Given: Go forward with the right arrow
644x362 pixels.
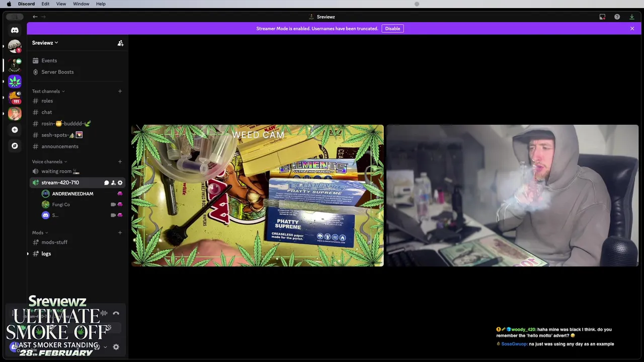Looking at the screenshot, I should tap(43, 17).
